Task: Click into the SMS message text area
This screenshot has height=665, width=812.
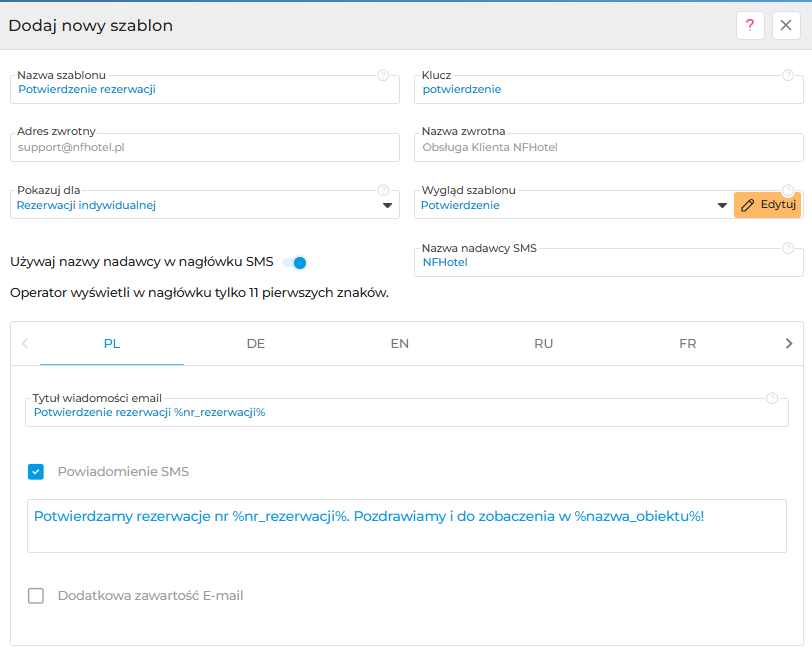Action: click(x=407, y=526)
